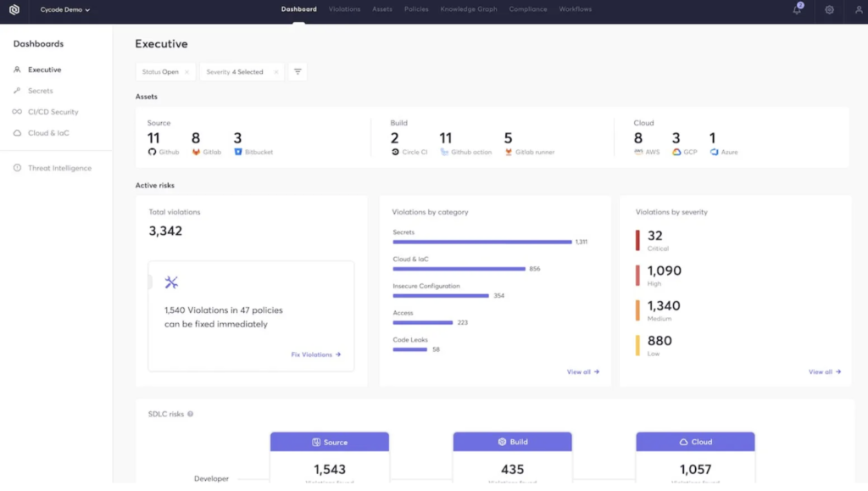Remove the Status Open filter chip
The height and width of the screenshot is (491, 868).
coord(186,72)
